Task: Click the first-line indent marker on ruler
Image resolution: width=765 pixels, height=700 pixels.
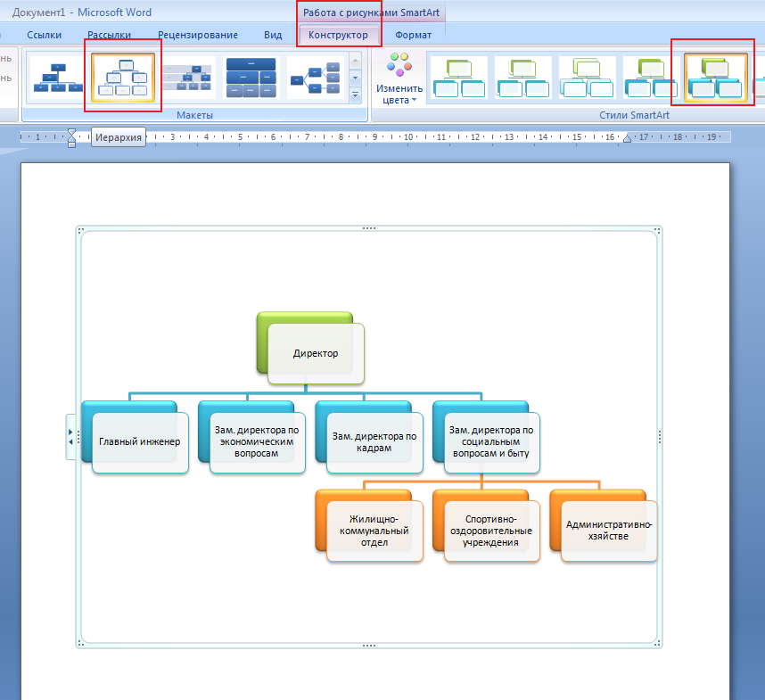Action: pyautogui.click(x=71, y=132)
